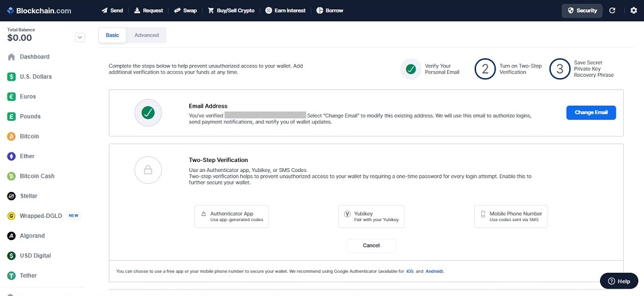The image size is (644, 296).
Task: Select Stellar in sidebar
Action: click(x=28, y=196)
